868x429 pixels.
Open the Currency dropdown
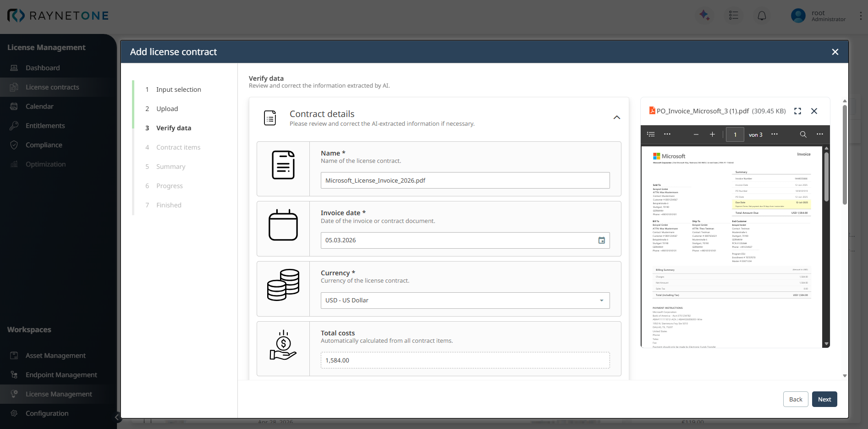pos(465,301)
